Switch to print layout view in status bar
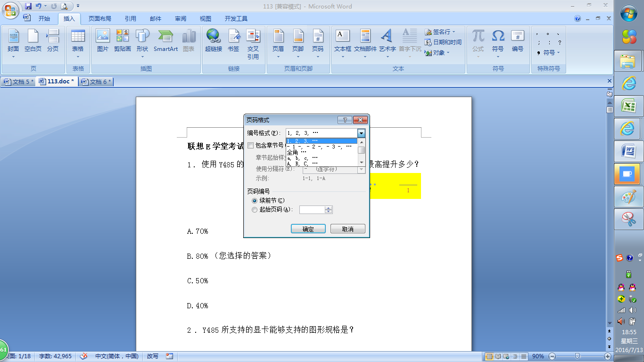 tap(489, 356)
